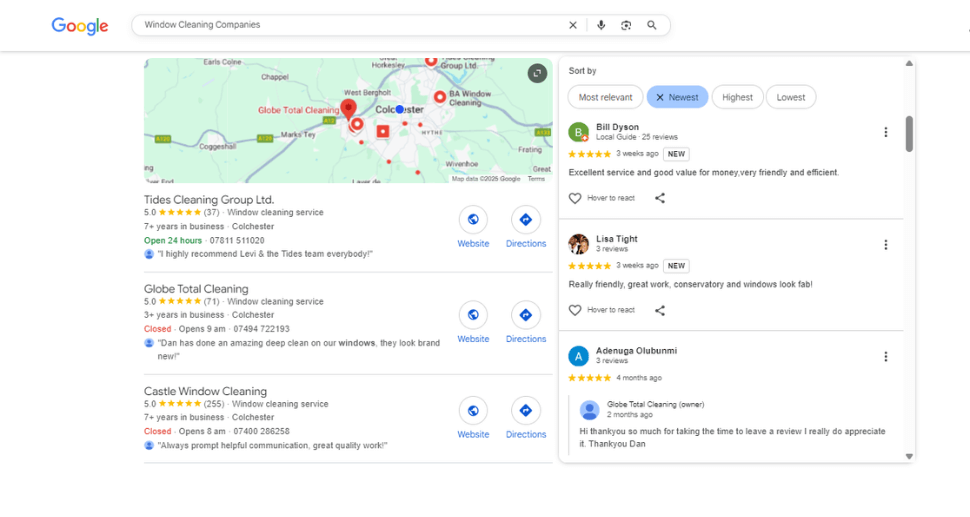Viewport: 970px width, 517px height.
Task: Open more options for Bill Dyson review
Action: coord(886,132)
